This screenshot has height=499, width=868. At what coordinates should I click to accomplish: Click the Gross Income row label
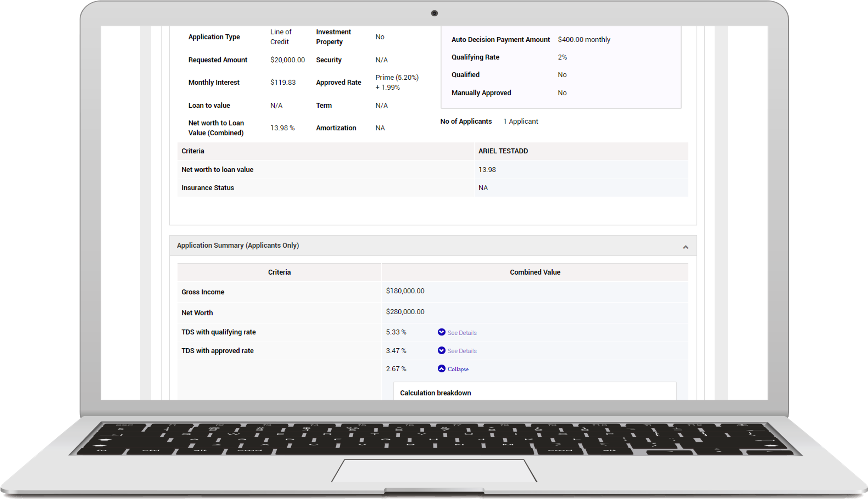[x=203, y=292]
